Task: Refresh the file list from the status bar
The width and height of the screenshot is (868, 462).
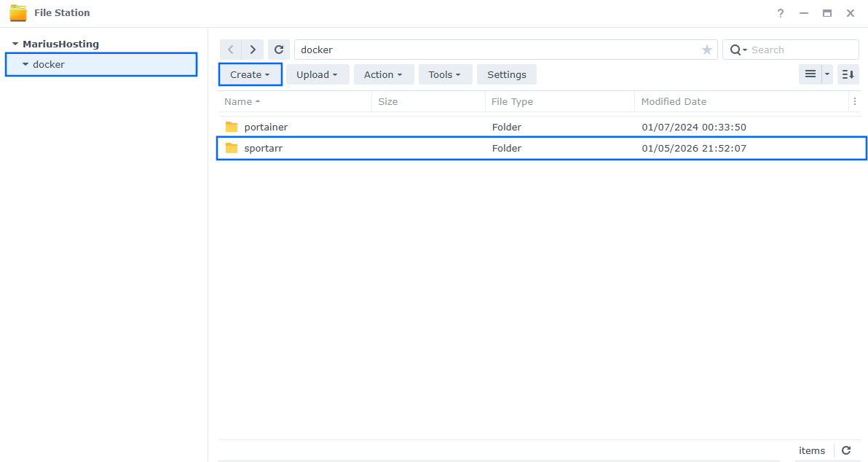Action: pyautogui.click(x=846, y=450)
